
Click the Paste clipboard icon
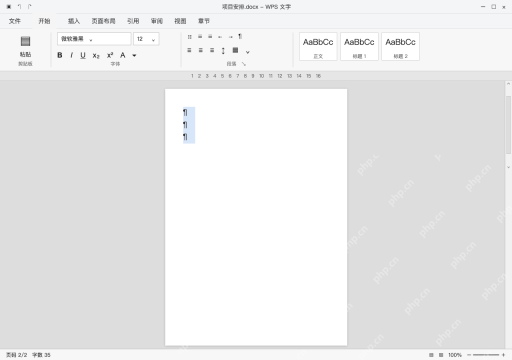pos(25,41)
